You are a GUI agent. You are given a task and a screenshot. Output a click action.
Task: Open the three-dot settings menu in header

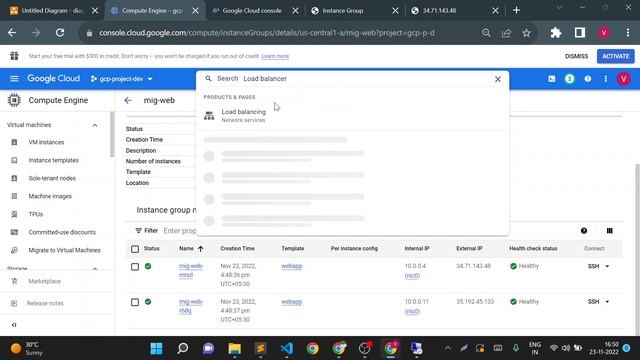click(605, 79)
